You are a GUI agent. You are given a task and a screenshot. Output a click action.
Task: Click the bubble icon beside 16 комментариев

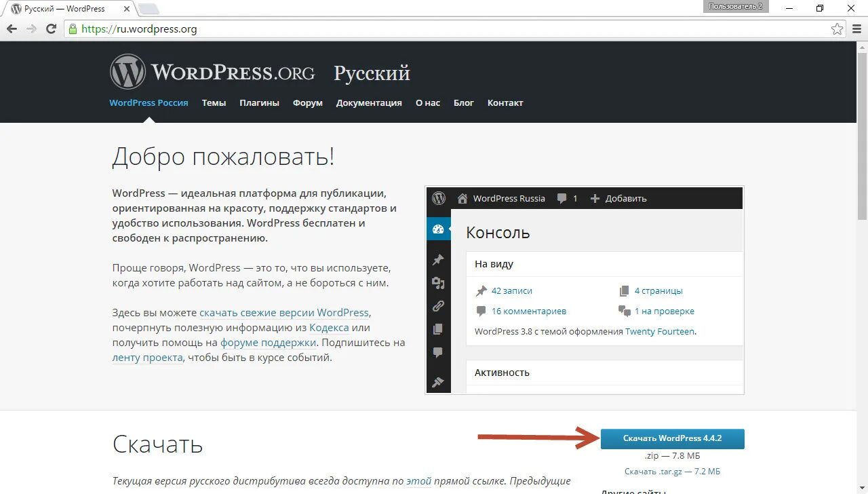(481, 311)
